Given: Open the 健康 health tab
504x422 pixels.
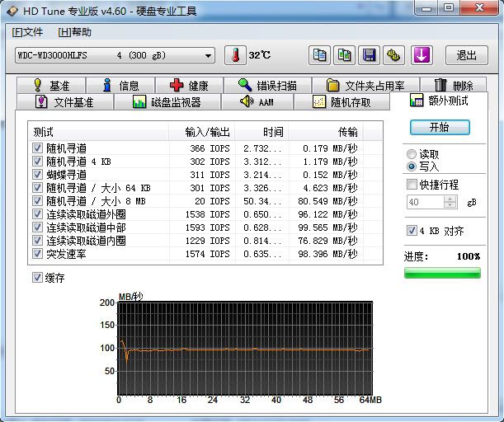Looking at the screenshot, I should pos(189,85).
